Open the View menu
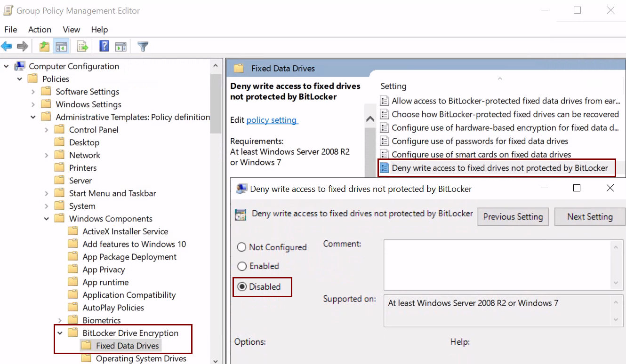The image size is (626, 364). 72,29
